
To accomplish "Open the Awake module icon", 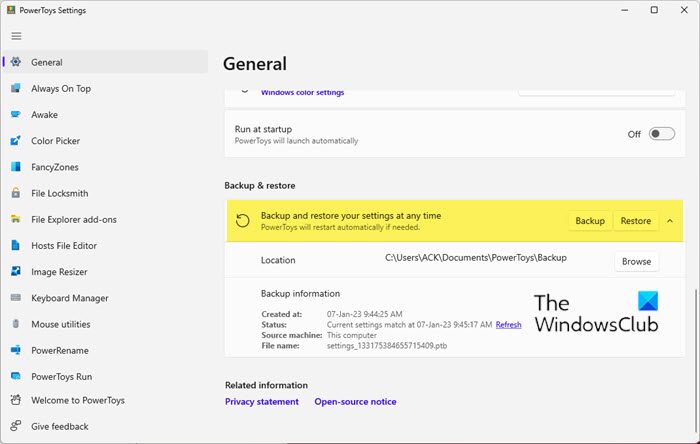I will click(16, 115).
